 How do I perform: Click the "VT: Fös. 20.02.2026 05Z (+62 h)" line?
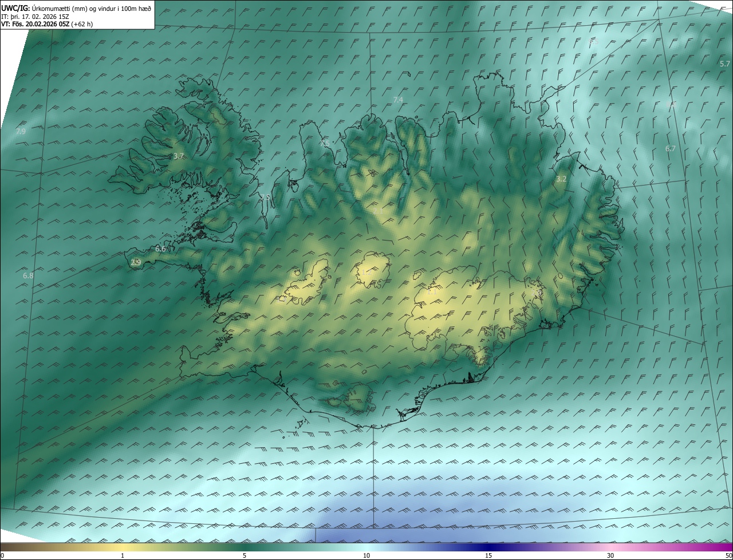pyautogui.click(x=47, y=24)
